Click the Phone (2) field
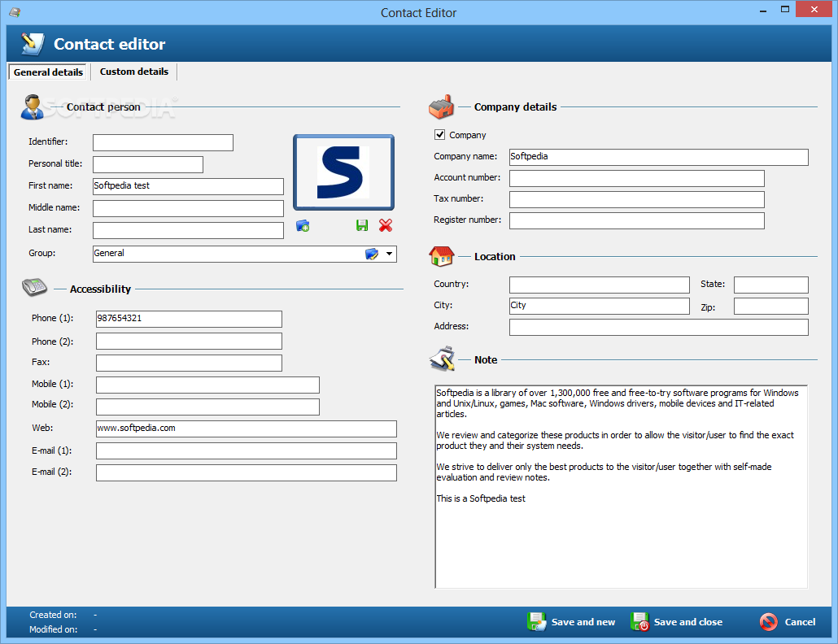 [x=190, y=342]
